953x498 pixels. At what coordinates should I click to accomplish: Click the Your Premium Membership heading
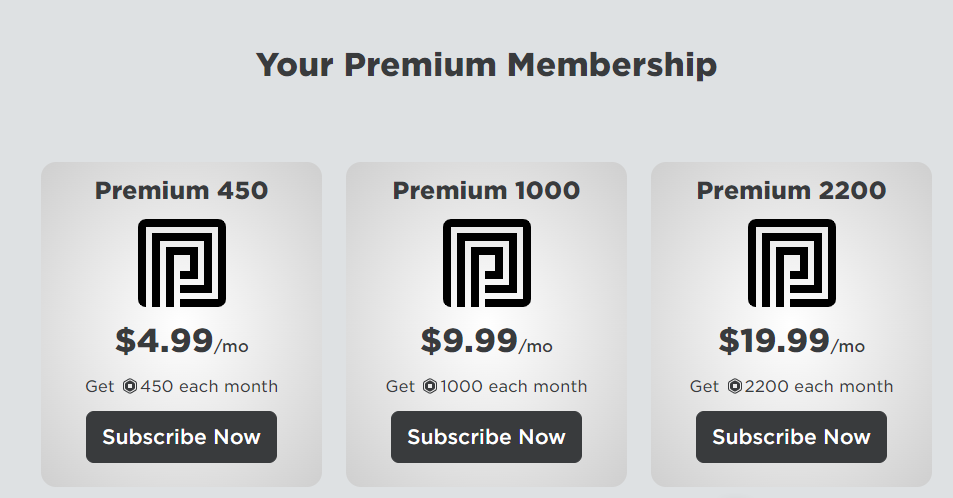486,65
